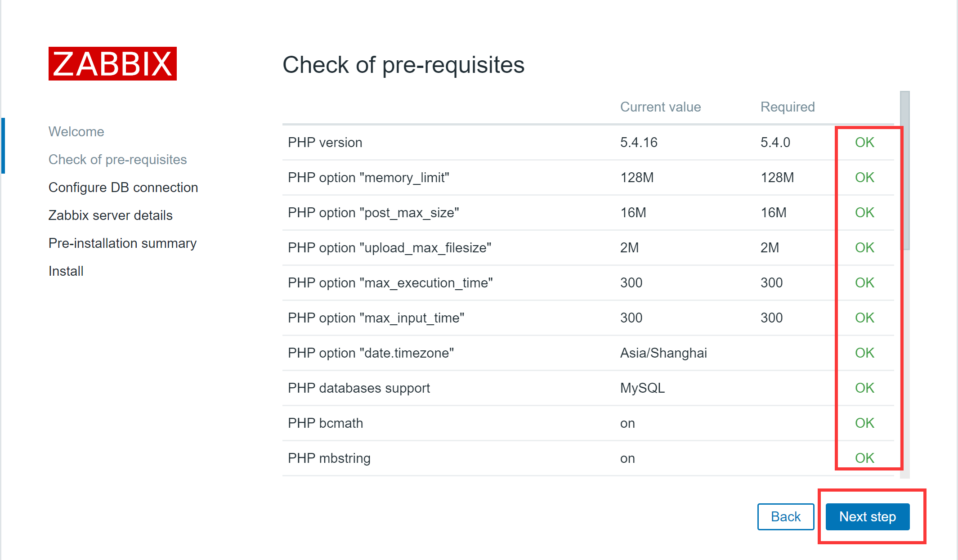Click the max_execution_time row label
This screenshot has width=958, height=560.
pyautogui.click(x=390, y=282)
